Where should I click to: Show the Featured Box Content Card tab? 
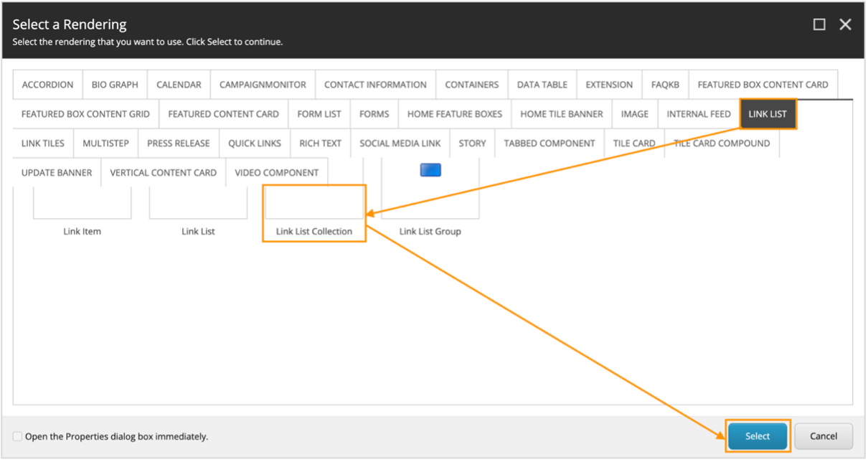pyautogui.click(x=763, y=85)
